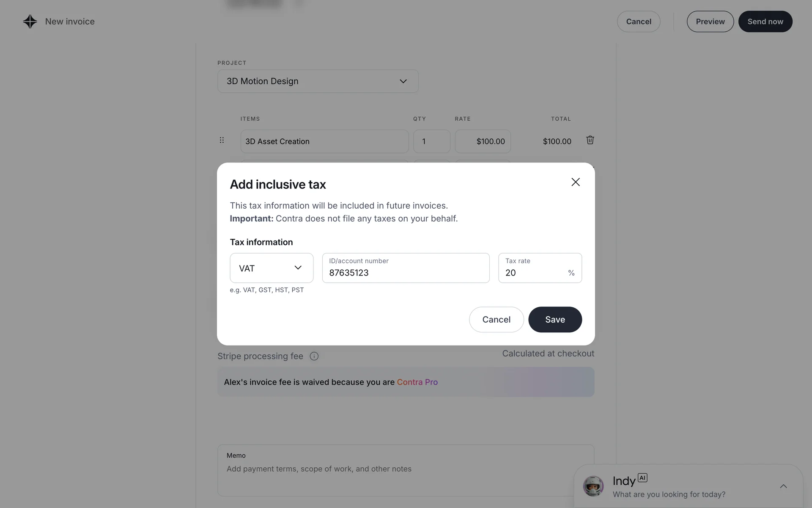The width and height of the screenshot is (812, 508).
Task: Edit the 3D Asset Creation item name
Action: [x=324, y=141]
